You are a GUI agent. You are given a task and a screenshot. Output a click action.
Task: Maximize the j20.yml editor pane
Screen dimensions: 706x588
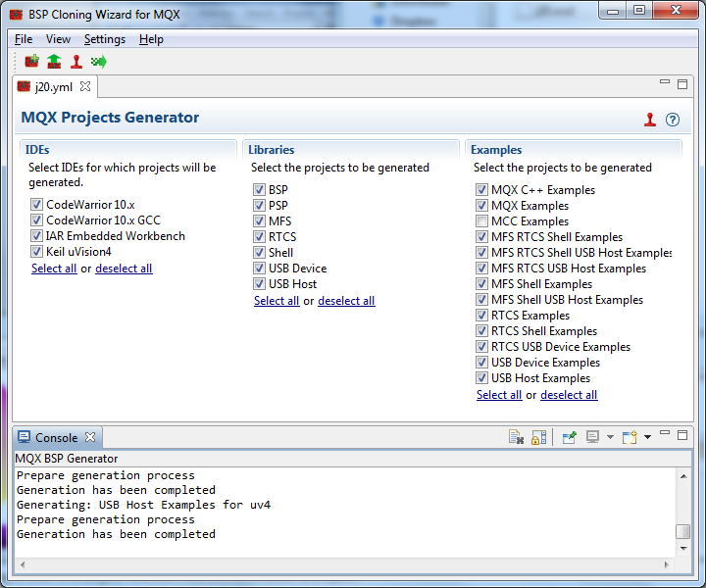coord(682,84)
